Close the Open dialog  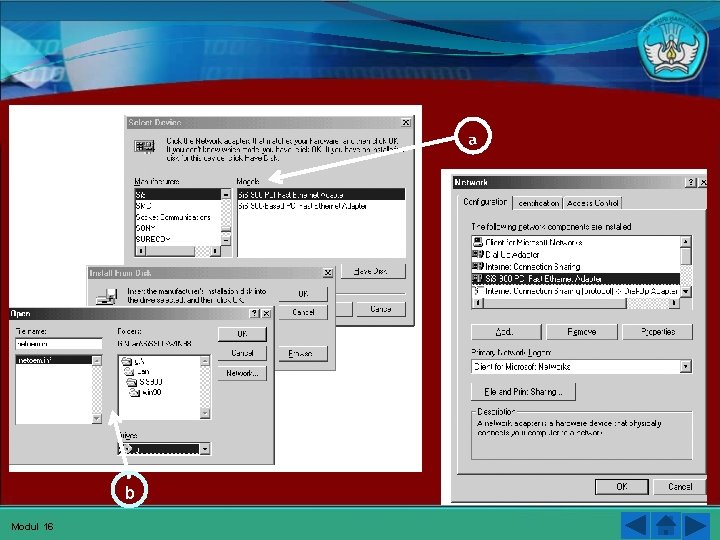(266, 313)
